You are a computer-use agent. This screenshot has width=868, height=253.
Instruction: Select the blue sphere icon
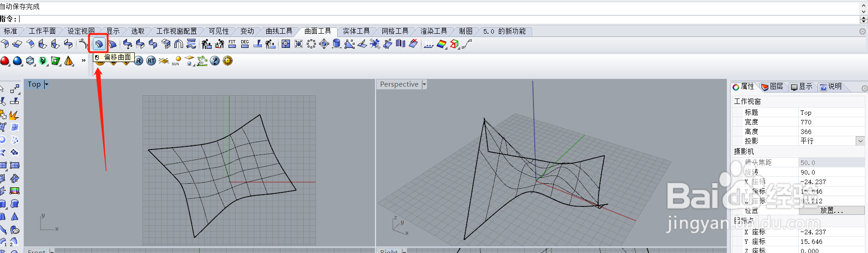(17, 61)
